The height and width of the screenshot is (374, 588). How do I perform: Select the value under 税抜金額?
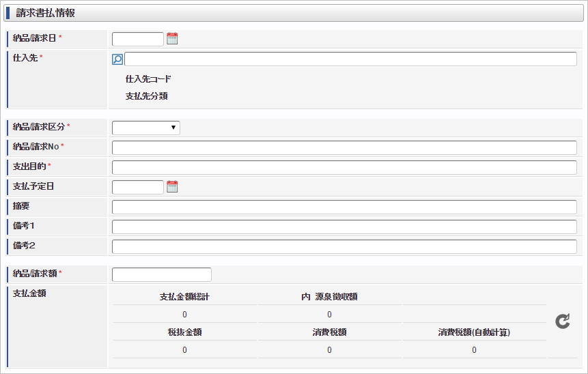coord(184,350)
